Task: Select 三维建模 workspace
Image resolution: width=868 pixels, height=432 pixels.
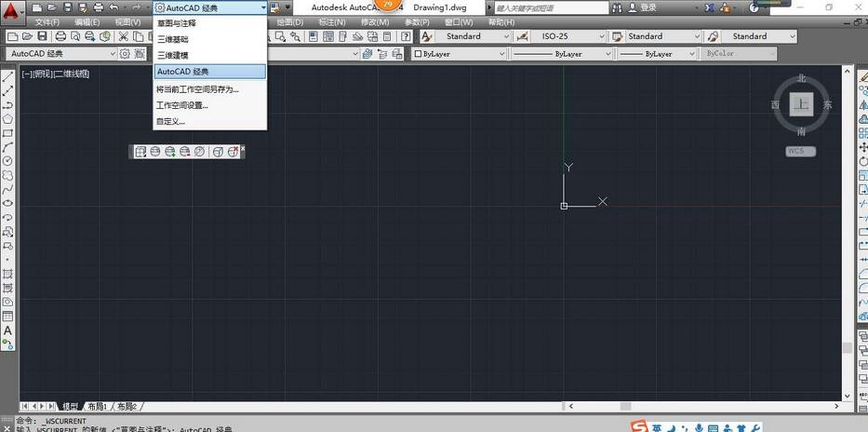Action: (210, 55)
